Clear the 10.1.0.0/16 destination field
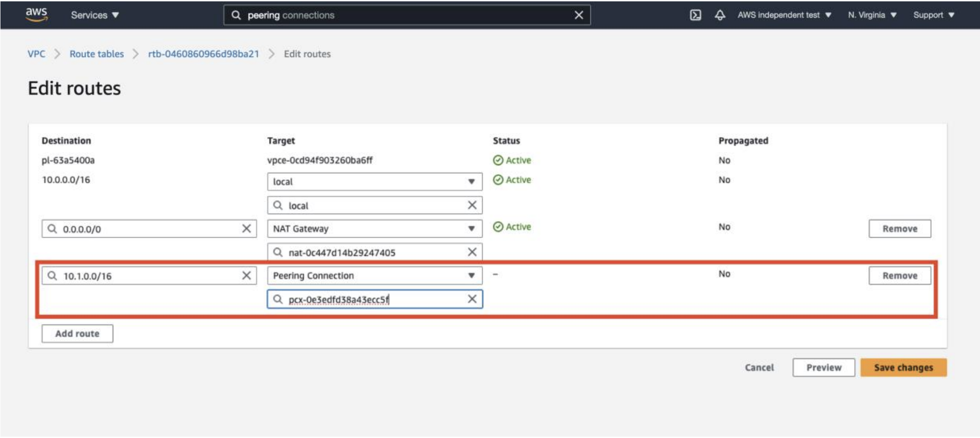 click(x=246, y=276)
